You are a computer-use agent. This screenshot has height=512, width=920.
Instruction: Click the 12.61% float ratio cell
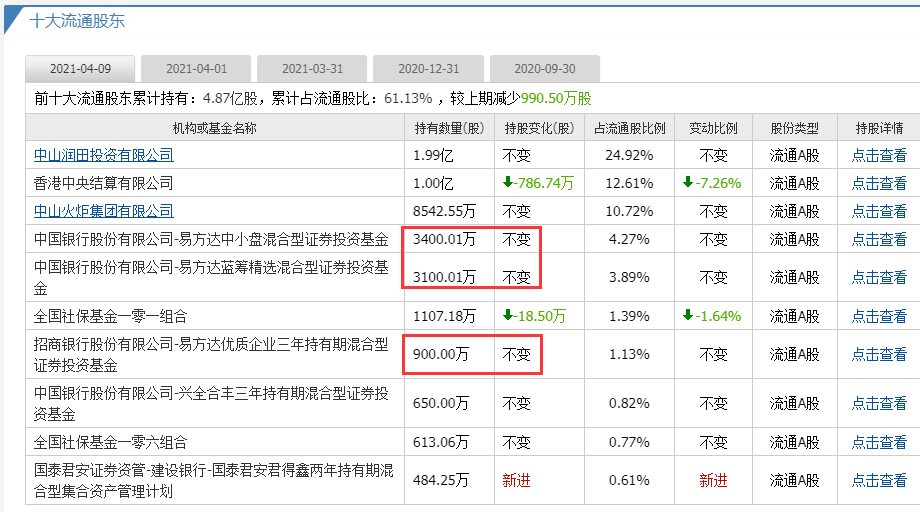coord(630,183)
